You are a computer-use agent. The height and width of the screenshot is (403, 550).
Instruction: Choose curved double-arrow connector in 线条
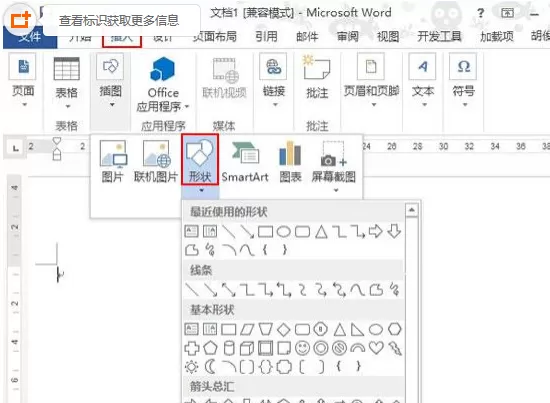(339, 290)
